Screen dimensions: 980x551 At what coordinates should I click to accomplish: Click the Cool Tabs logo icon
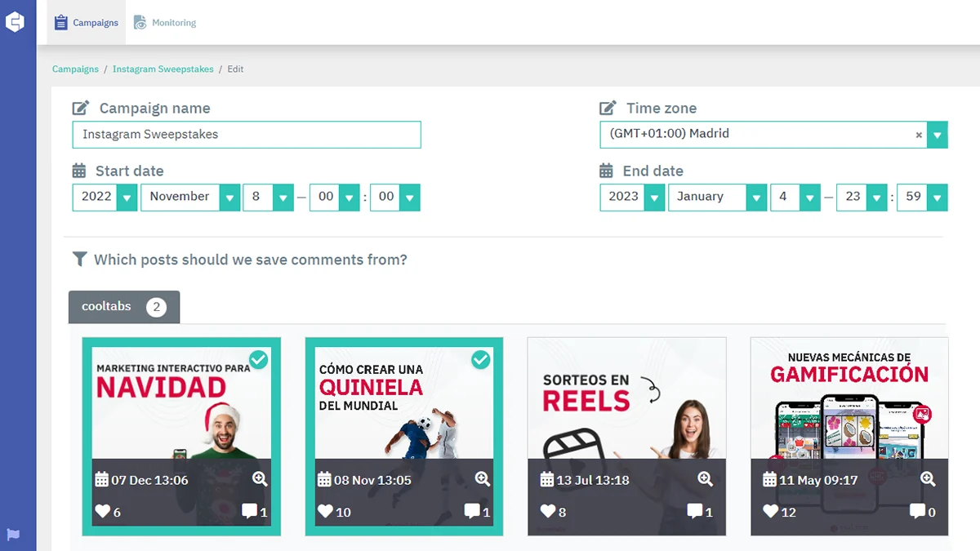coord(16,22)
